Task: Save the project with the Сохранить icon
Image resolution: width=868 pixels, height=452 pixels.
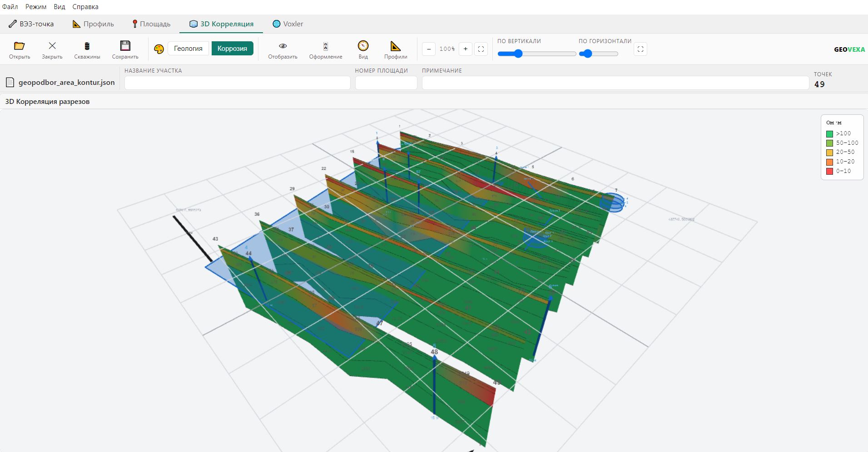Action: (x=125, y=49)
